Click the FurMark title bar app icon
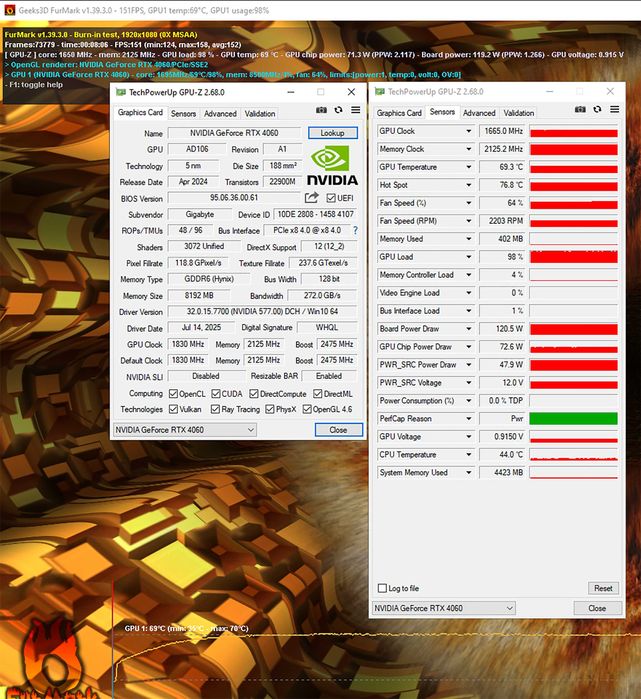Viewport: 641px width, 699px height. [10, 10]
